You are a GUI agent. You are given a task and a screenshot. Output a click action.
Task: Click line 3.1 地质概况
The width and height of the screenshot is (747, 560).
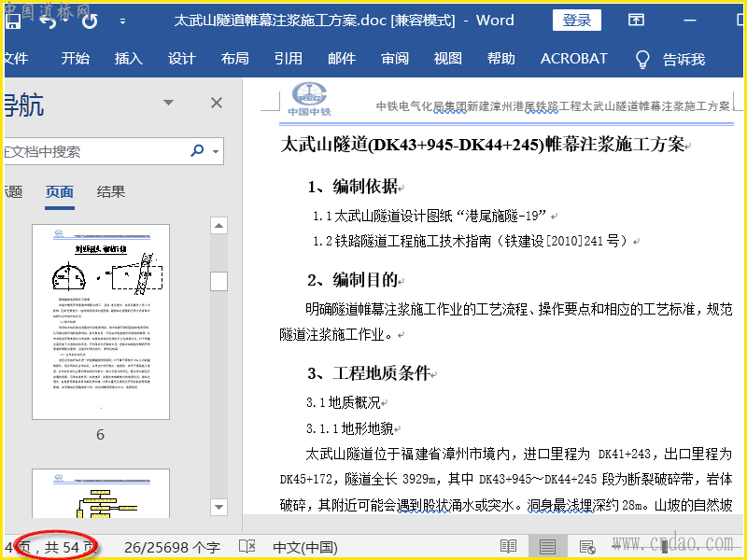click(x=344, y=403)
